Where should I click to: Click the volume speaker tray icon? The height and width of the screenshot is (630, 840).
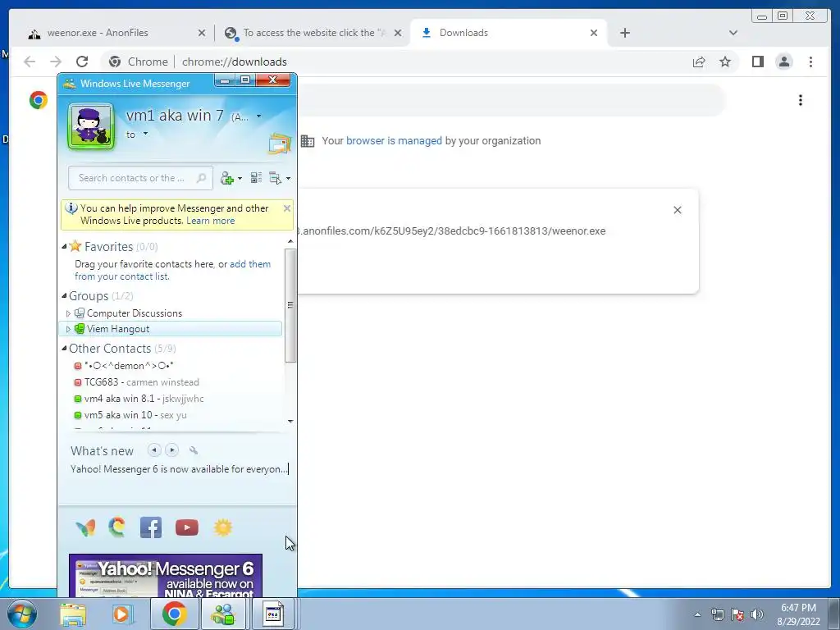(757, 614)
